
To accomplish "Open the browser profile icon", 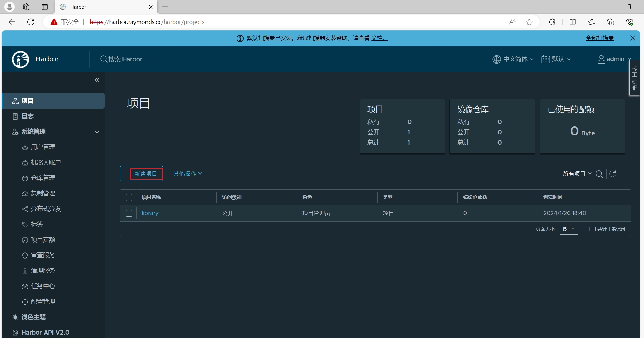I will click(x=10, y=7).
